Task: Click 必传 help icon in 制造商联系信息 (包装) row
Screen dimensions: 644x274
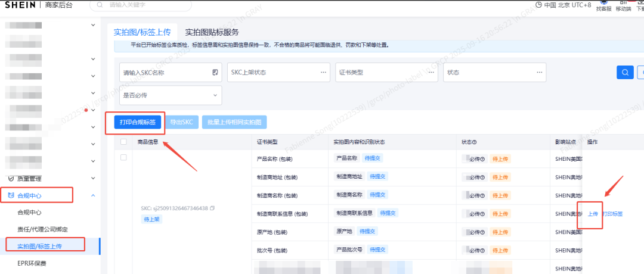Action: (x=482, y=214)
